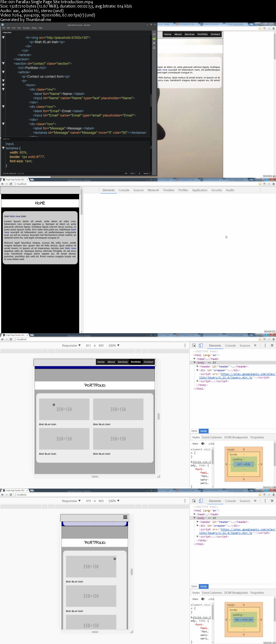Click Home in the 853-wide page nav
Image resolution: width=276 pixels, height=644 pixels.
(x=101, y=362)
